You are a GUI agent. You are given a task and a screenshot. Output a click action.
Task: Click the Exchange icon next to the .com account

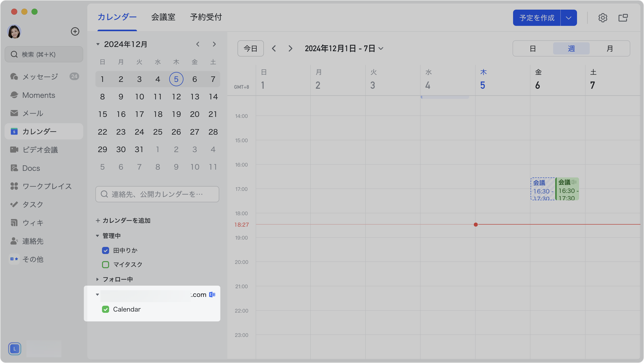(212, 295)
